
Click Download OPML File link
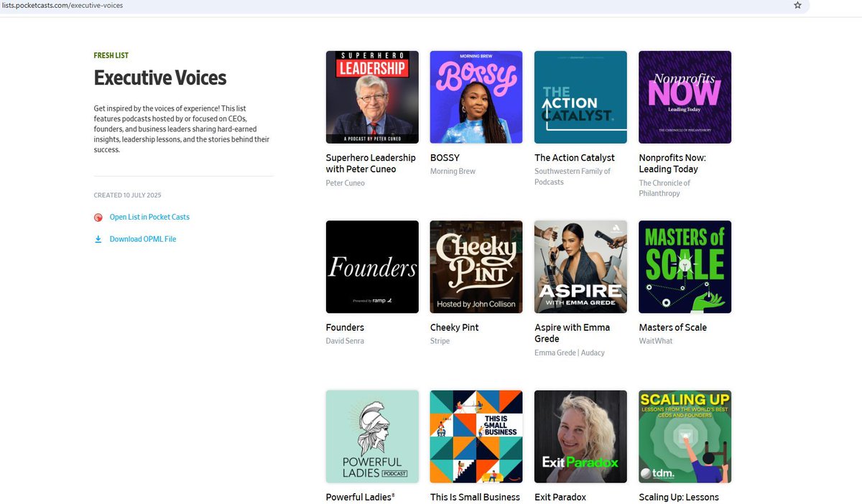143,239
